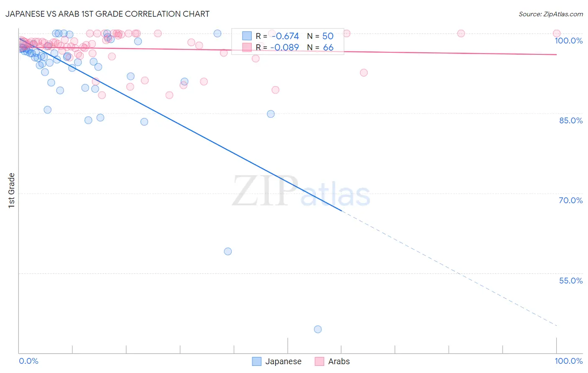The height and width of the screenshot is (373, 588).
Task: Click the 0.0% x-axis label
Action: pyautogui.click(x=28, y=361)
